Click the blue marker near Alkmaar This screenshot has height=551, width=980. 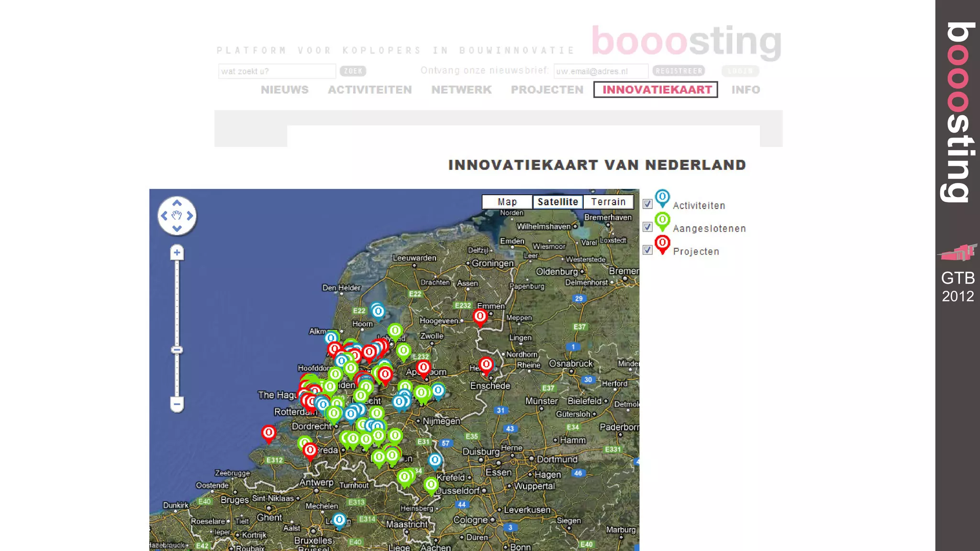click(x=331, y=339)
